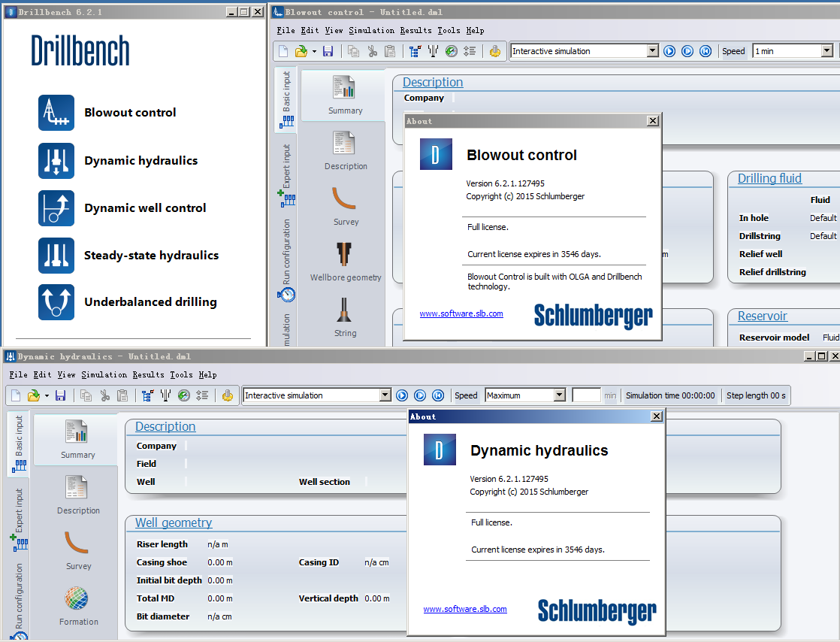Click Save icon in Dynamic hydraulics toolbar

[61, 395]
